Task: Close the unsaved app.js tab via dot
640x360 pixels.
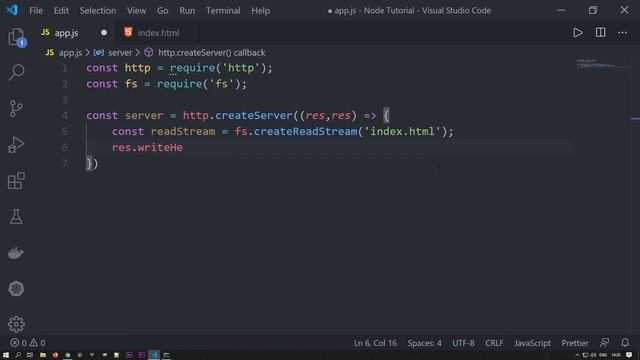Action: 104,33
